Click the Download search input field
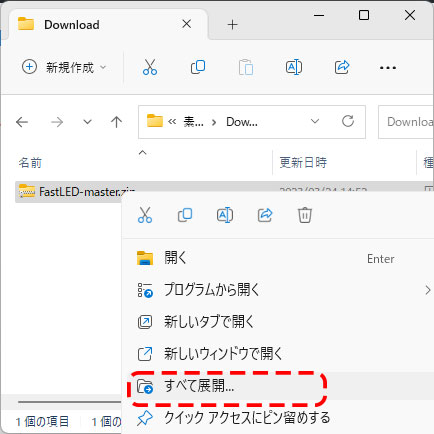 pyautogui.click(x=406, y=122)
